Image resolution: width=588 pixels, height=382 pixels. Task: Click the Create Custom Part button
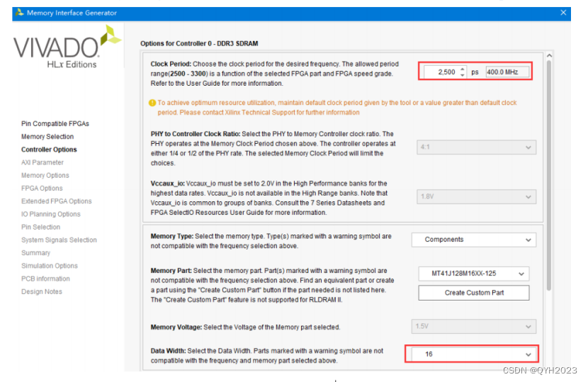point(474,293)
